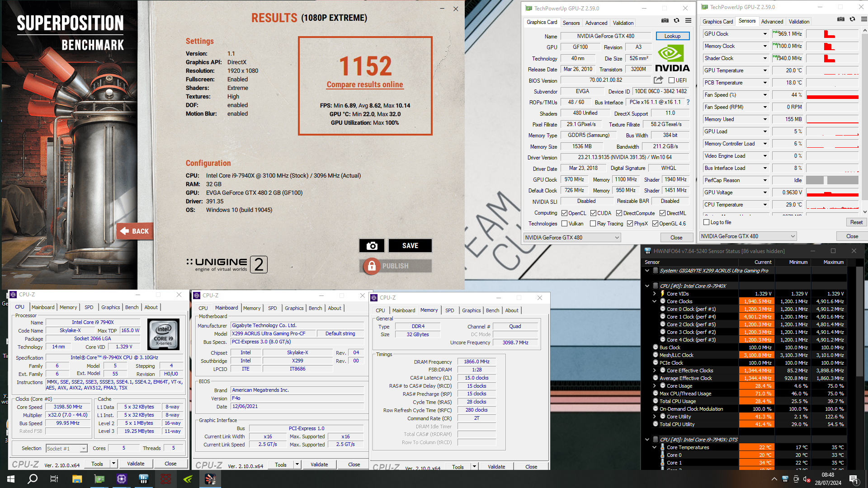Viewport: 868px width, 488px height.
Task: Open the notification center icon
Action: point(853,479)
